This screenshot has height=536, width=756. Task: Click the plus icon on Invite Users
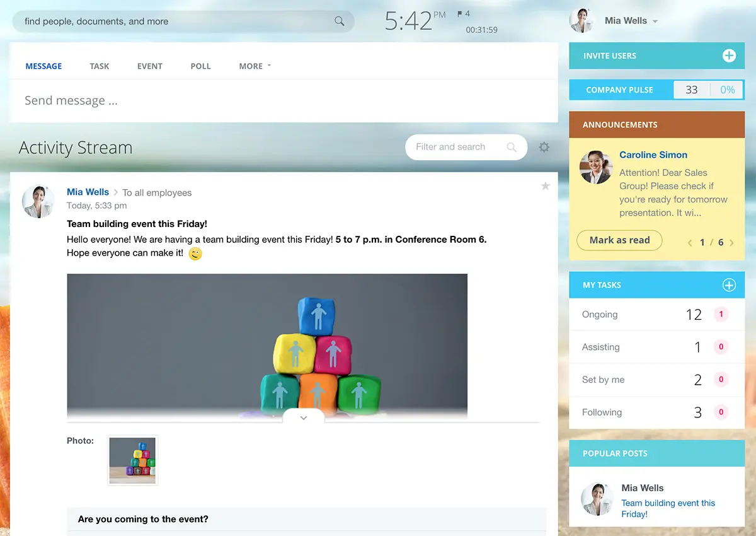(x=728, y=56)
